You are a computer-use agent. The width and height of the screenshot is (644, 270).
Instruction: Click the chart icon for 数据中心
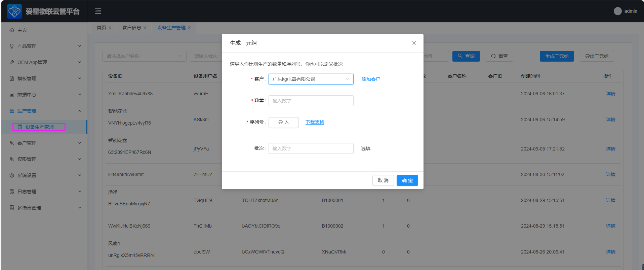(12, 95)
